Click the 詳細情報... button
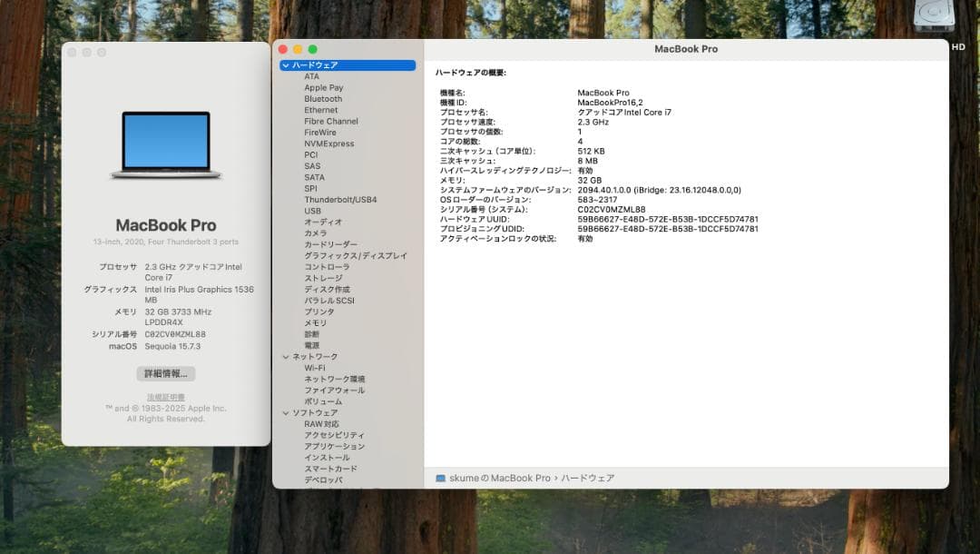 click(x=166, y=373)
